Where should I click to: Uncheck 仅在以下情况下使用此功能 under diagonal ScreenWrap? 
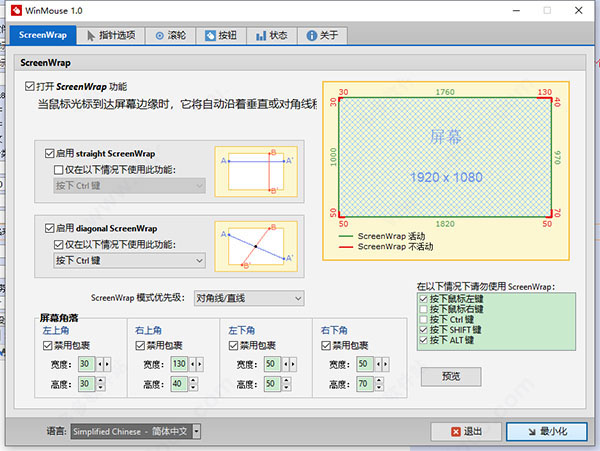tap(59, 244)
